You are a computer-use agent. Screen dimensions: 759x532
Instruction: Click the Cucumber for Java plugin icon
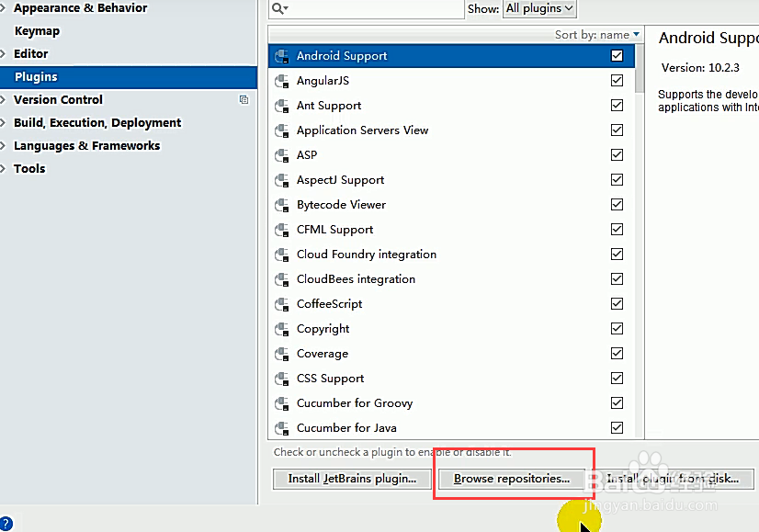282,428
